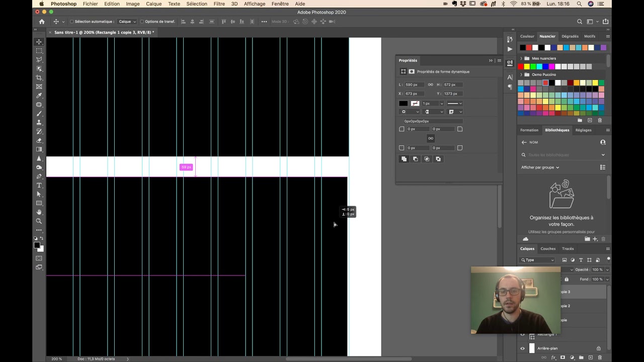Choose the Eyedropper tool
The height and width of the screenshot is (362, 644).
(x=39, y=96)
